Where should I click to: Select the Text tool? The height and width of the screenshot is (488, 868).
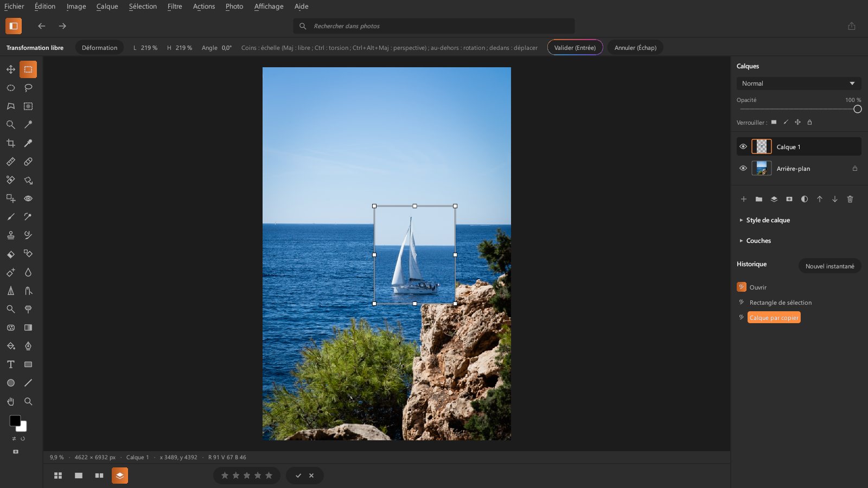pos(11,364)
